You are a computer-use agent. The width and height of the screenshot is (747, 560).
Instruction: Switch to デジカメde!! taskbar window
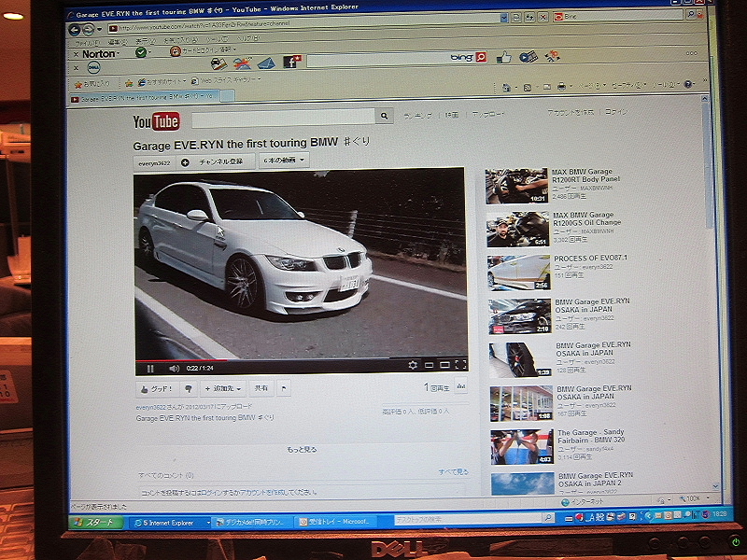coord(251,522)
